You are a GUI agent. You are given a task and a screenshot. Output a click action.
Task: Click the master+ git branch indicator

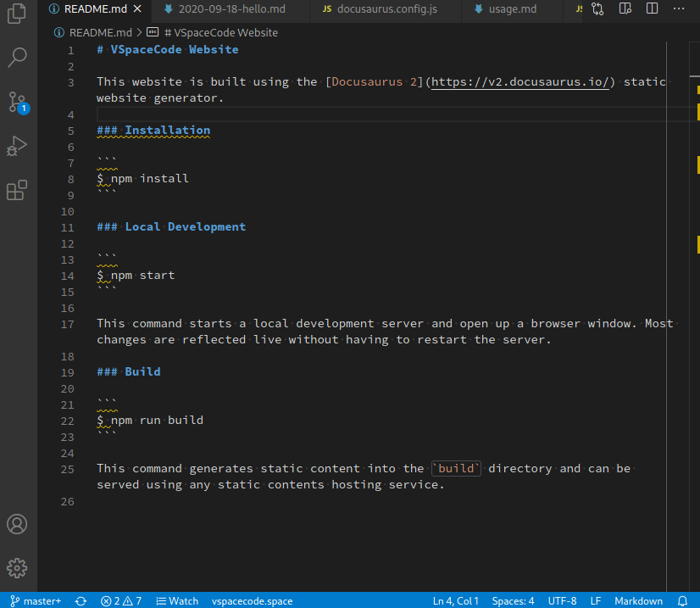(x=36, y=601)
